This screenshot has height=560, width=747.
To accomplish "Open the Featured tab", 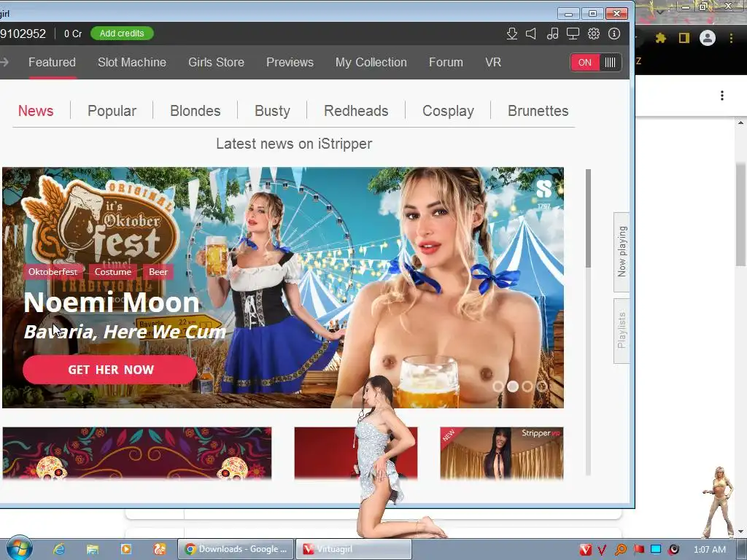I will [x=52, y=63].
